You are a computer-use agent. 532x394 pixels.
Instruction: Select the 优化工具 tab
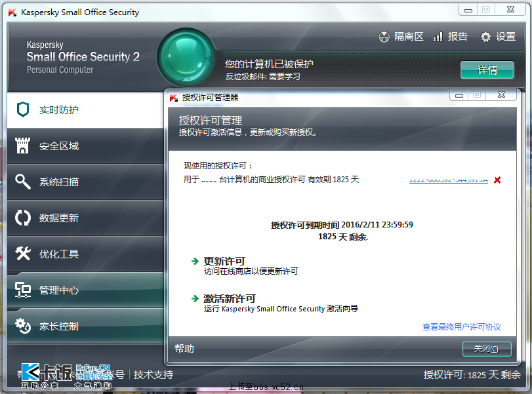(x=85, y=254)
